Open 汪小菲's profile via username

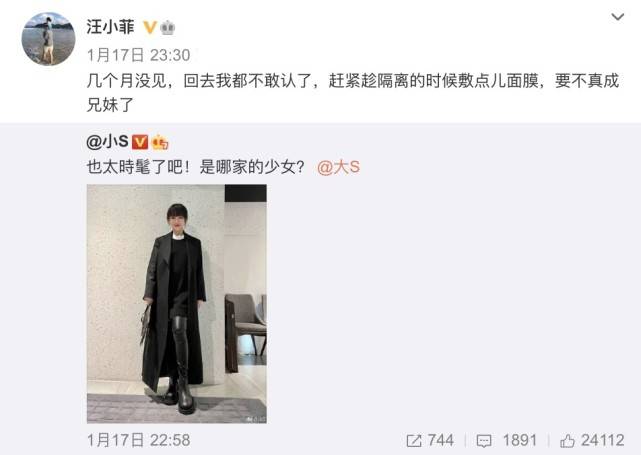click(x=110, y=27)
